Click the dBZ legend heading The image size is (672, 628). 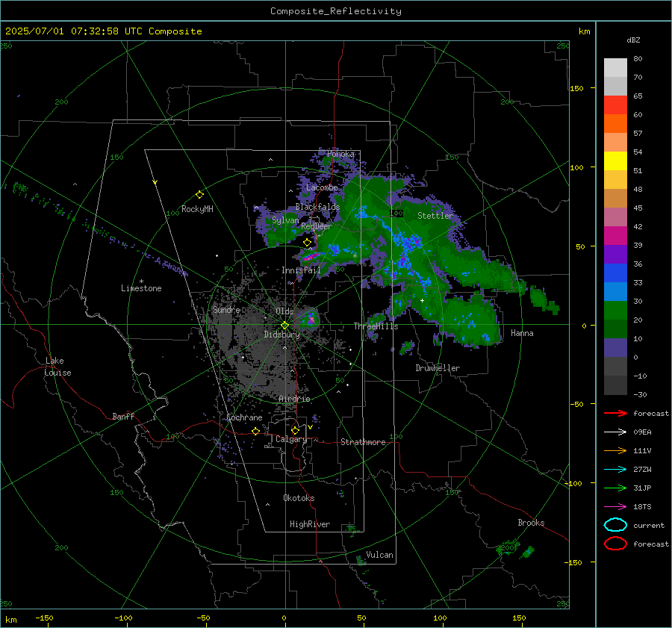tap(633, 40)
